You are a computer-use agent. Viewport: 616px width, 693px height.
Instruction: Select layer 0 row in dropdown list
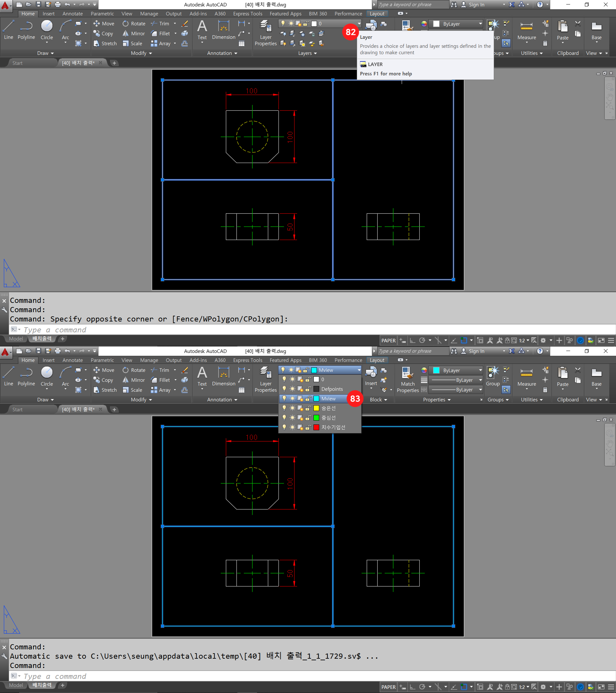(320, 380)
